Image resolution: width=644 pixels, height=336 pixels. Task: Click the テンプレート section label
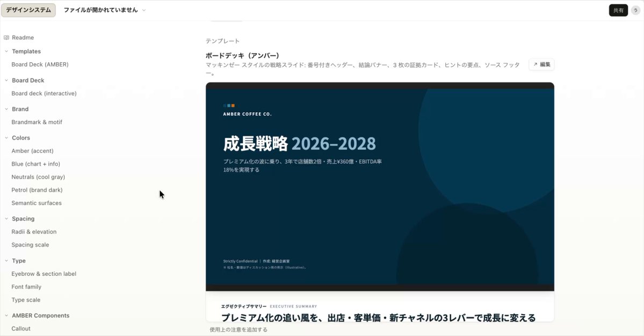pyautogui.click(x=222, y=41)
